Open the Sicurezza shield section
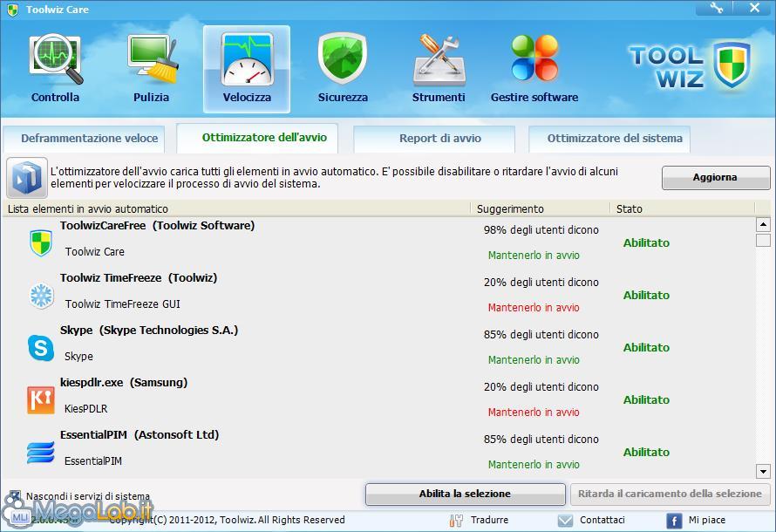The image size is (776, 532). click(343, 68)
